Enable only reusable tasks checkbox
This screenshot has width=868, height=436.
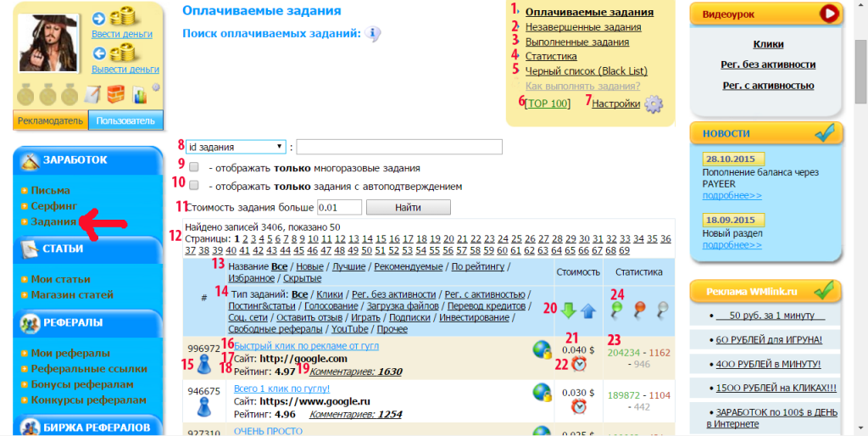pos(193,167)
